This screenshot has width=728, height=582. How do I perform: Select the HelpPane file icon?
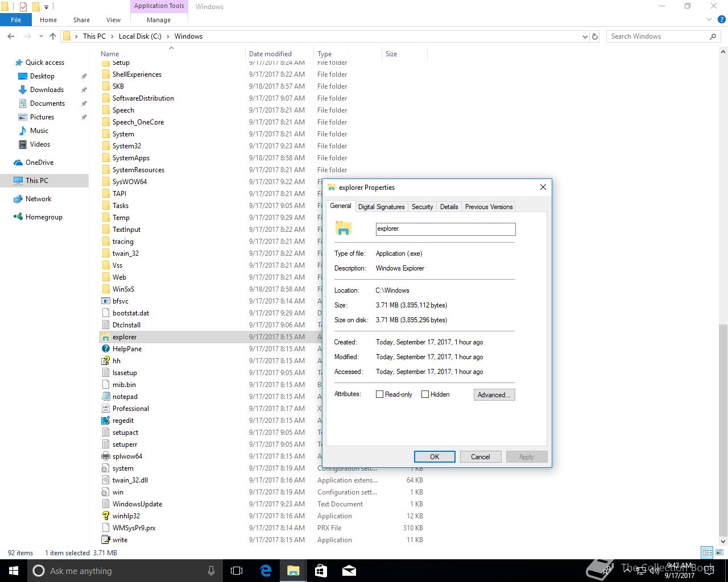click(105, 349)
